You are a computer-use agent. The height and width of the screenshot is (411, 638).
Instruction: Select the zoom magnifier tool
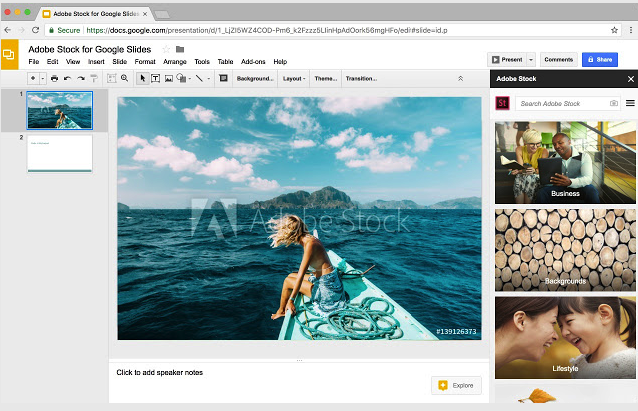[125, 78]
